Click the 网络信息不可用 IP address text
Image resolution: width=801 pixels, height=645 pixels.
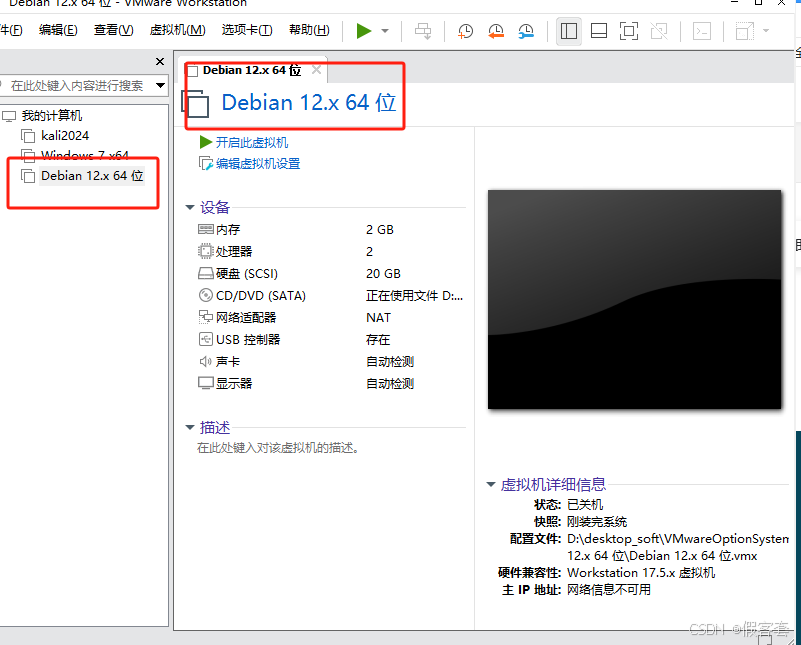(609, 590)
